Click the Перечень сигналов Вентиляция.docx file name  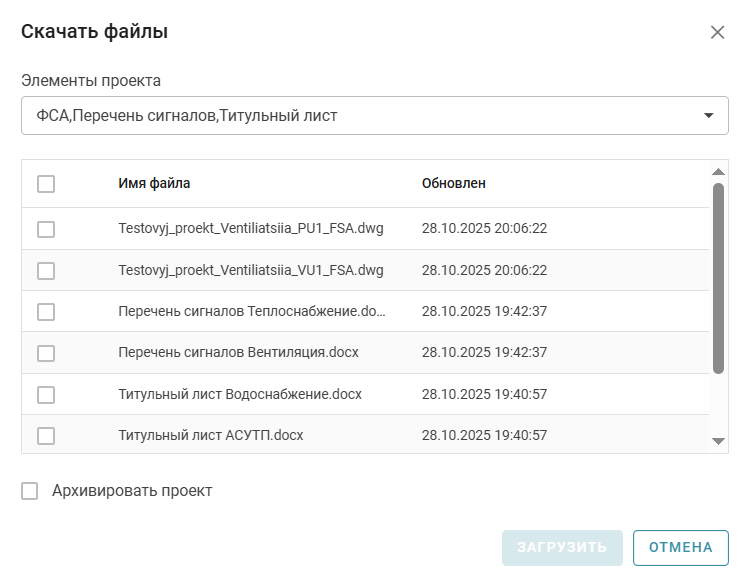point(238,353)
